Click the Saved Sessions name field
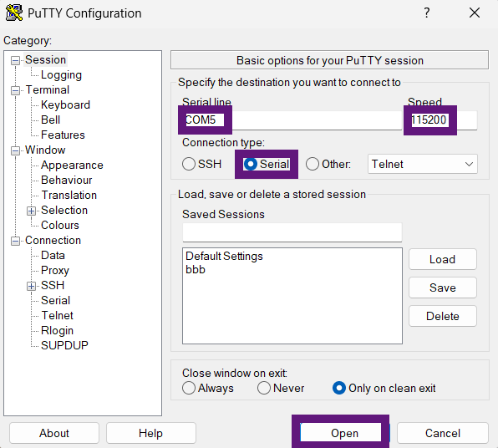 coord(292,232)
